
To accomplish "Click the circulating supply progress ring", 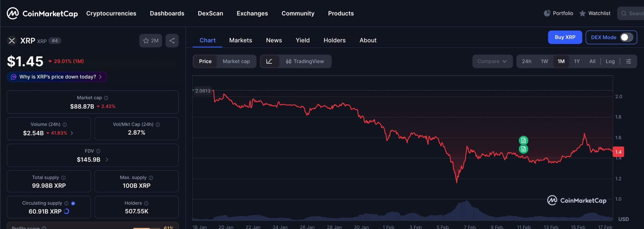I will pos(66,211).
